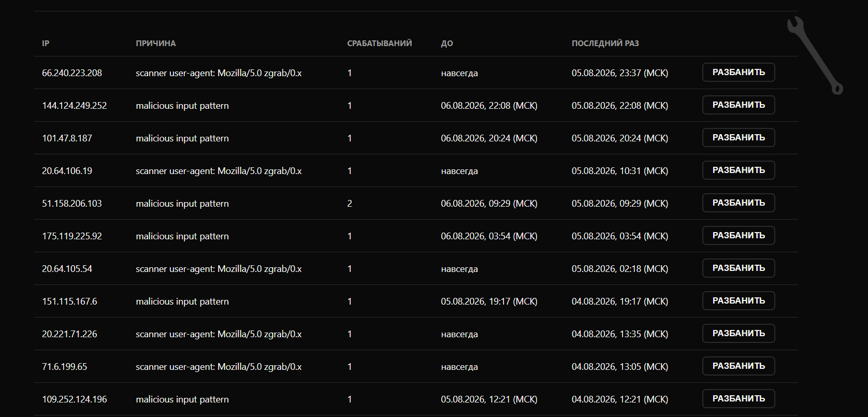This screenshot has height=417, width=868.
Task: Select IP address 175.119.225.92
Action: pos(72,236)
